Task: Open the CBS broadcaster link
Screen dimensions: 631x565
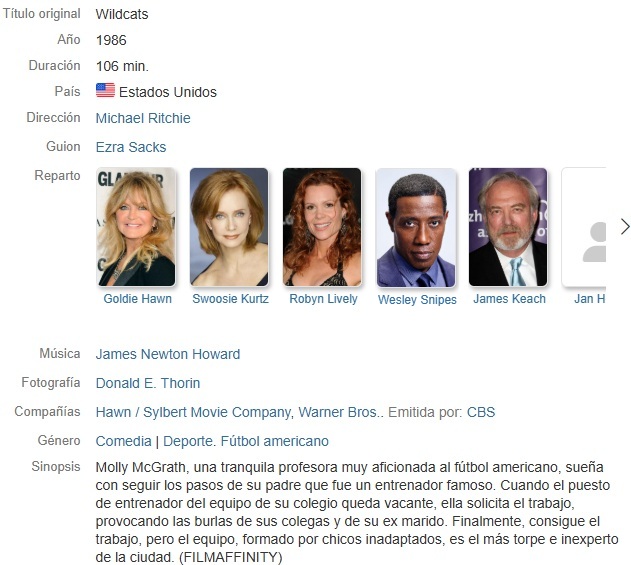Action: tap(481, 412)
